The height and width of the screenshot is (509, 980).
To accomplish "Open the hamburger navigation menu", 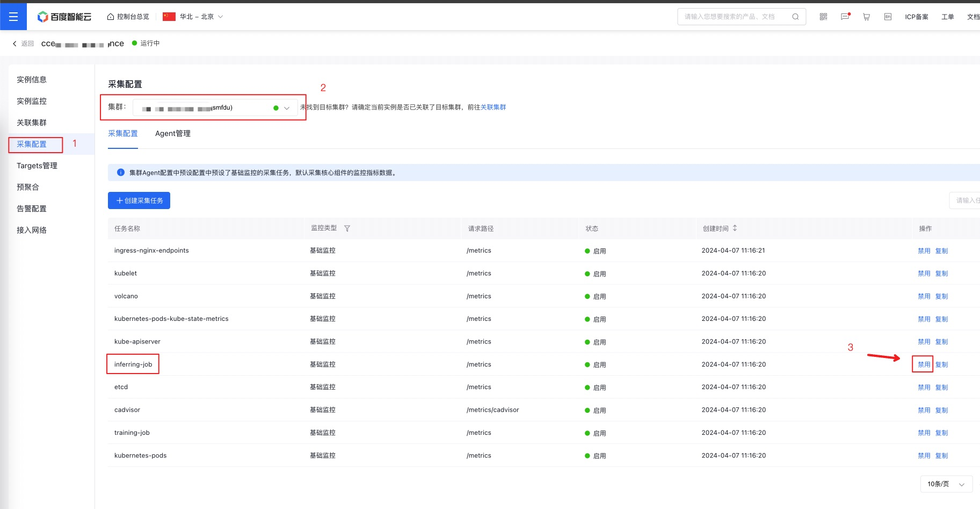I will tap(13, 17).
